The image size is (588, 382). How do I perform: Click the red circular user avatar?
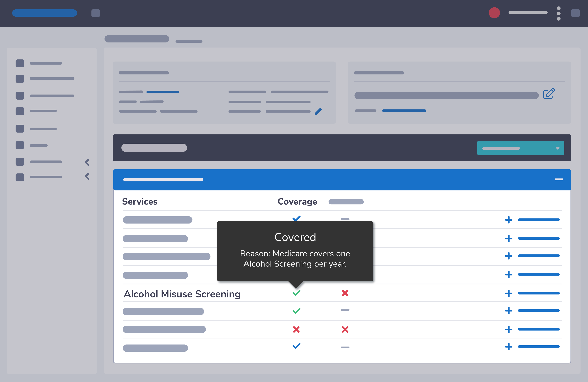pos(494,13)
